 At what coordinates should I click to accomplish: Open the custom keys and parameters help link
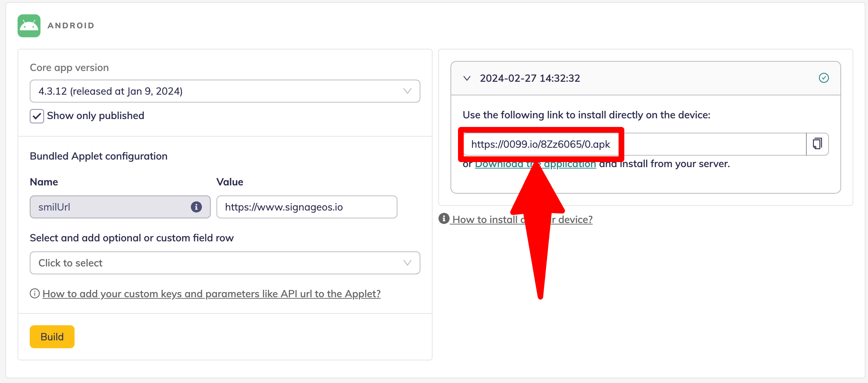(211, 294)
